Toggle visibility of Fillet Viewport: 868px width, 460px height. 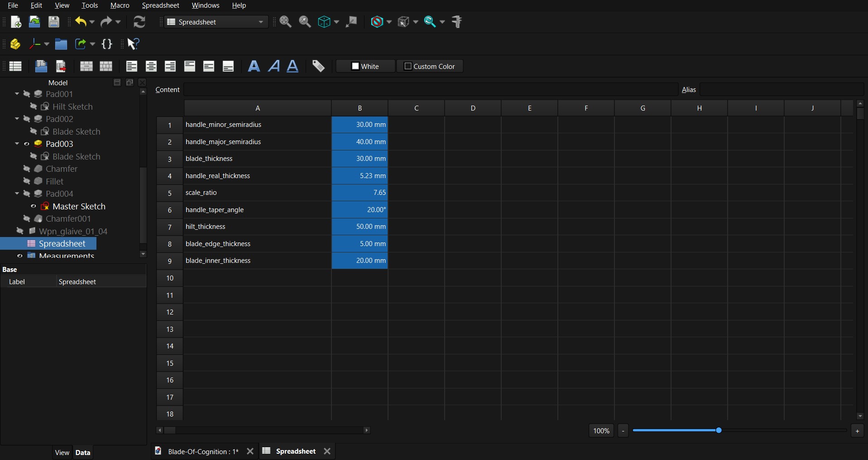coord(27,181)
